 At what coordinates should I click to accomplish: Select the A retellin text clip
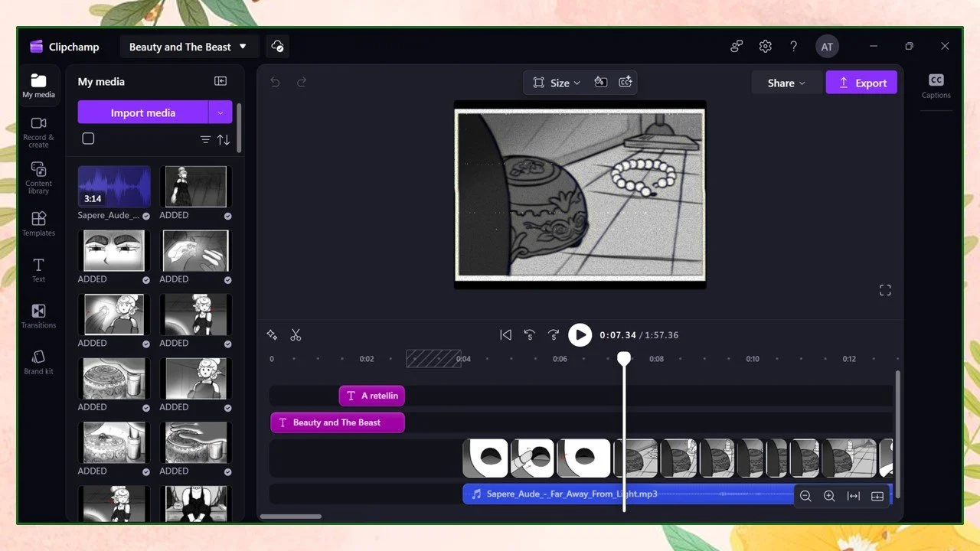pyautogui.click(x=372, y=396)
